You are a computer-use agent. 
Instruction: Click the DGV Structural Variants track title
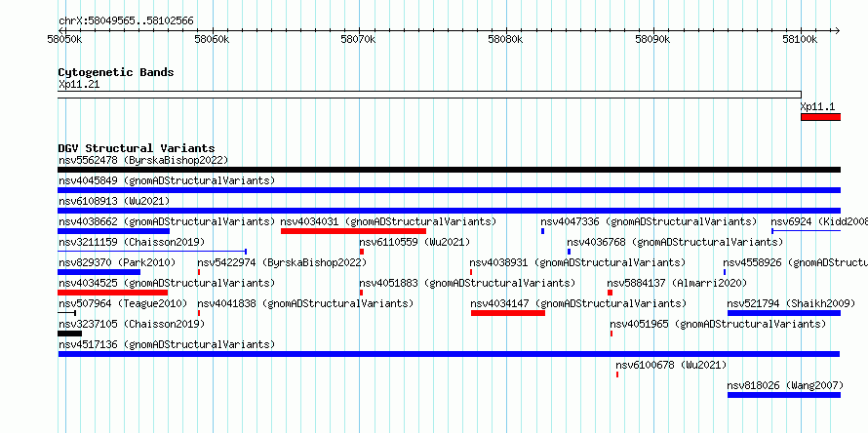(x=137, y=148)
